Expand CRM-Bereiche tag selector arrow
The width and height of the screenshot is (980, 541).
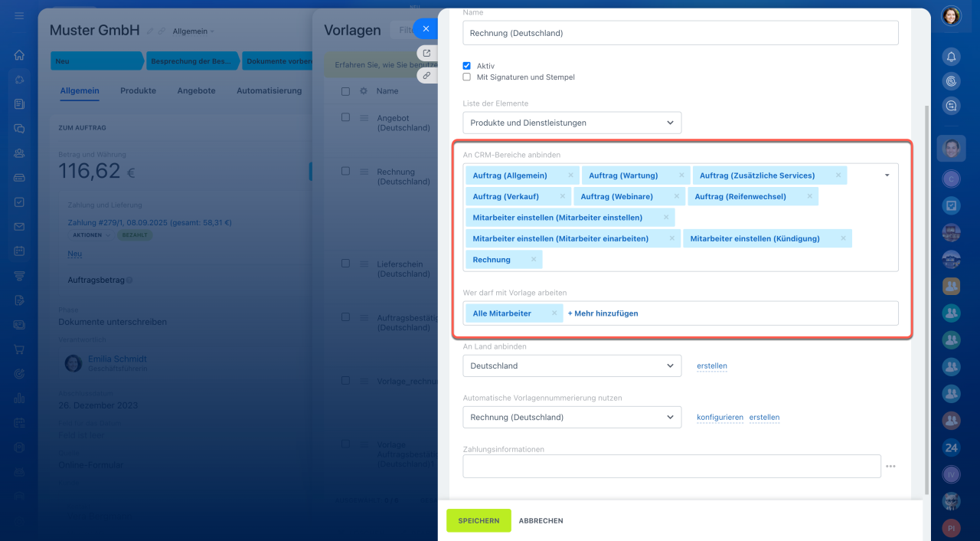tap(887, 175)
